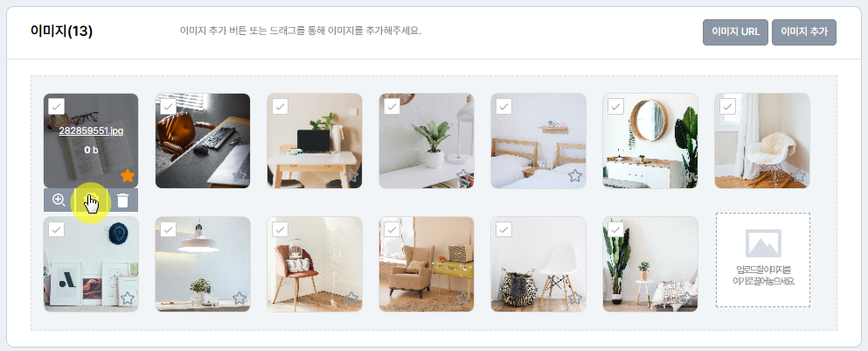868x351 pixels.
Task: Uncheck the rocking chair image checkbox
Action: coord(727,107)
